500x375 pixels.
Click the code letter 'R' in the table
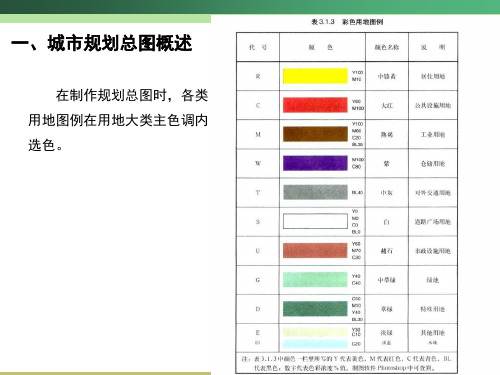[258, 76]
